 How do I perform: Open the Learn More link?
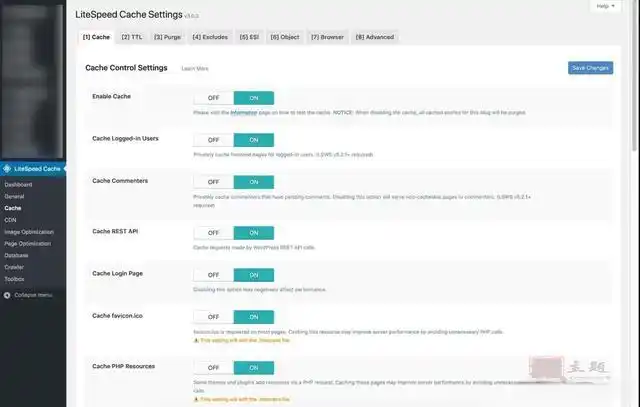(195, 69)
